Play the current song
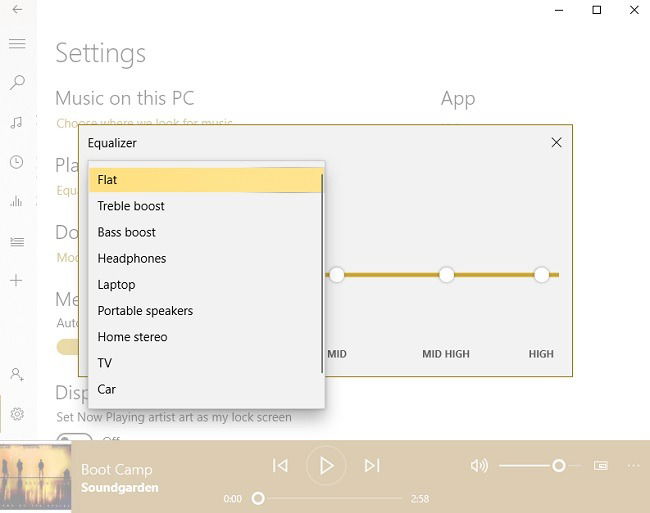This screenshot has height=513, width=650. [x=326, y=466]
